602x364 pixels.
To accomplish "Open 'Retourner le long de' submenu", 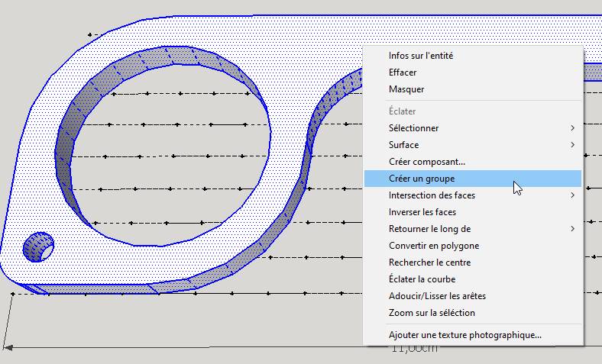I will tap(429, 229).
